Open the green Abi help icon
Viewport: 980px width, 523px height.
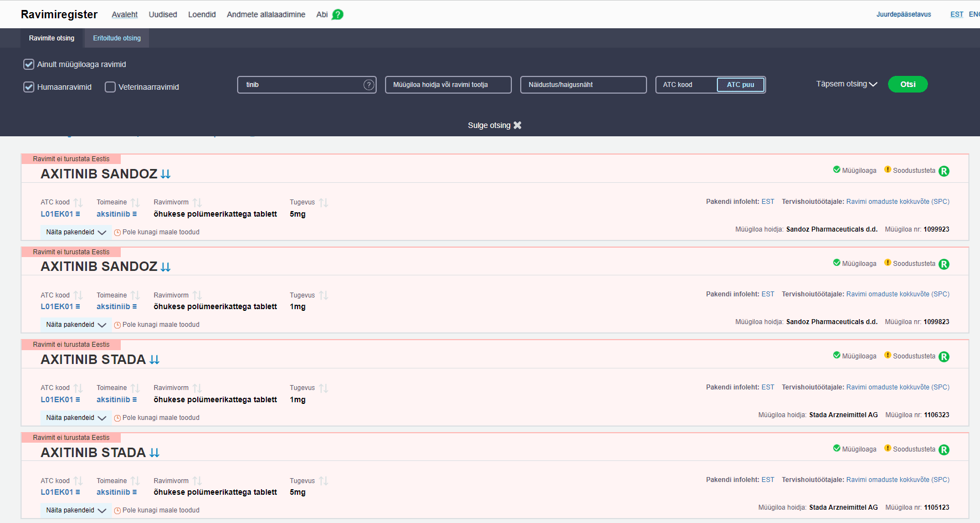pyautogui.click(x=337, y=14)
